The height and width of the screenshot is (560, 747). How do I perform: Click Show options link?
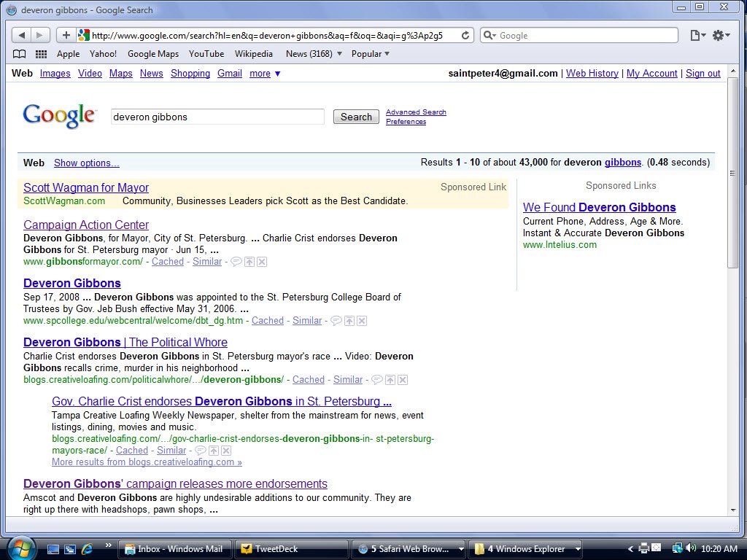[87, 163]
